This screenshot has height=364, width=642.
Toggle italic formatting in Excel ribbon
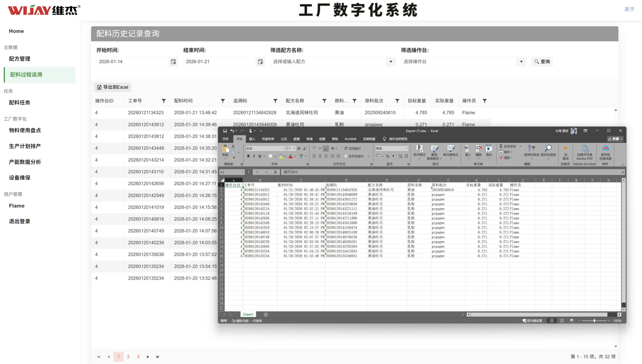[254, 156]
